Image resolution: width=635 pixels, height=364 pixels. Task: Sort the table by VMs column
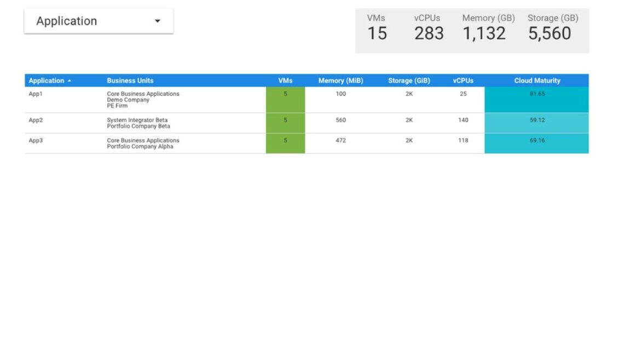[x=285, y=80]
